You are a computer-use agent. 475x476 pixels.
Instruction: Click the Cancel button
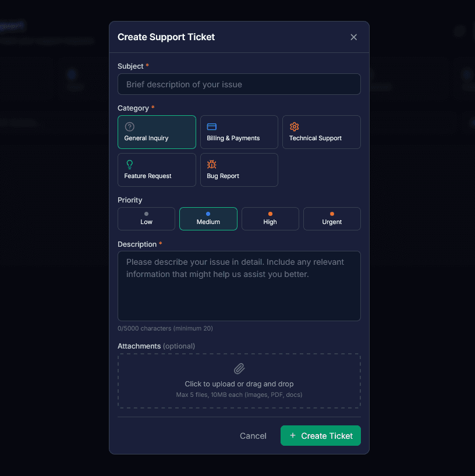click(x=253, y=435)
